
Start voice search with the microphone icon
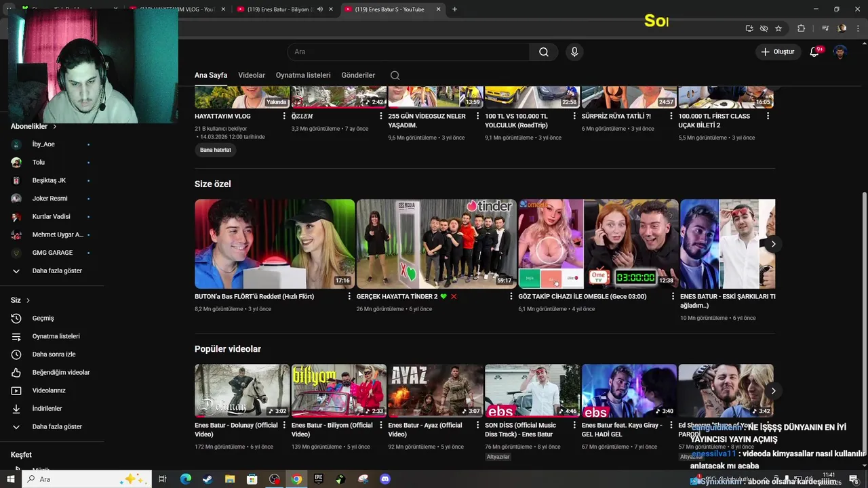pyautogui.click(x=574, y=52)
